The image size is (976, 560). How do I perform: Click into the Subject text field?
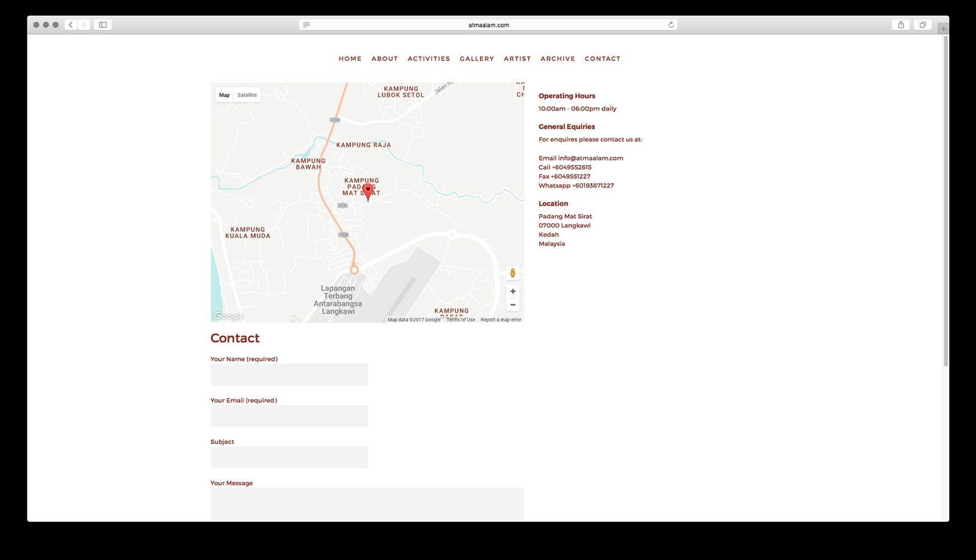[289, 458]
